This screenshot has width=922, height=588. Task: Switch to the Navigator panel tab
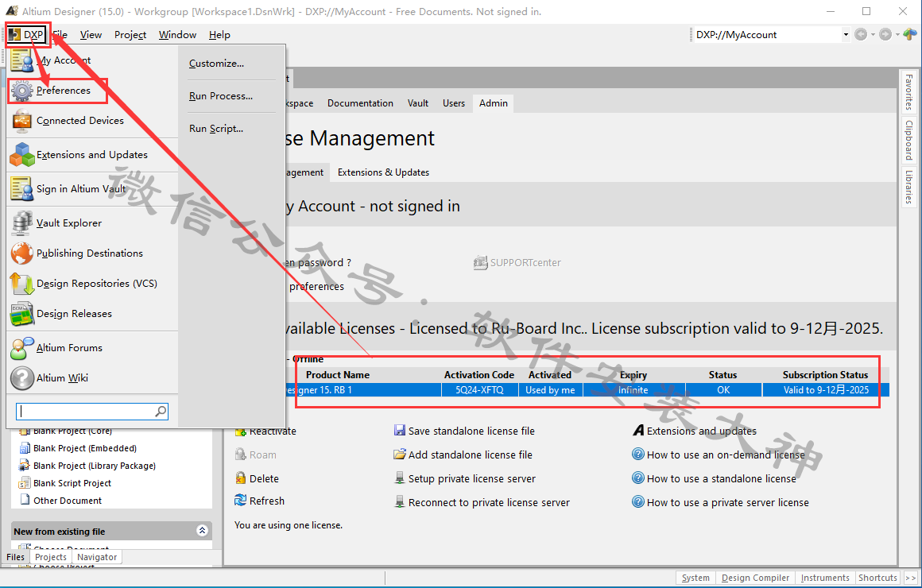tap(97, 557)
